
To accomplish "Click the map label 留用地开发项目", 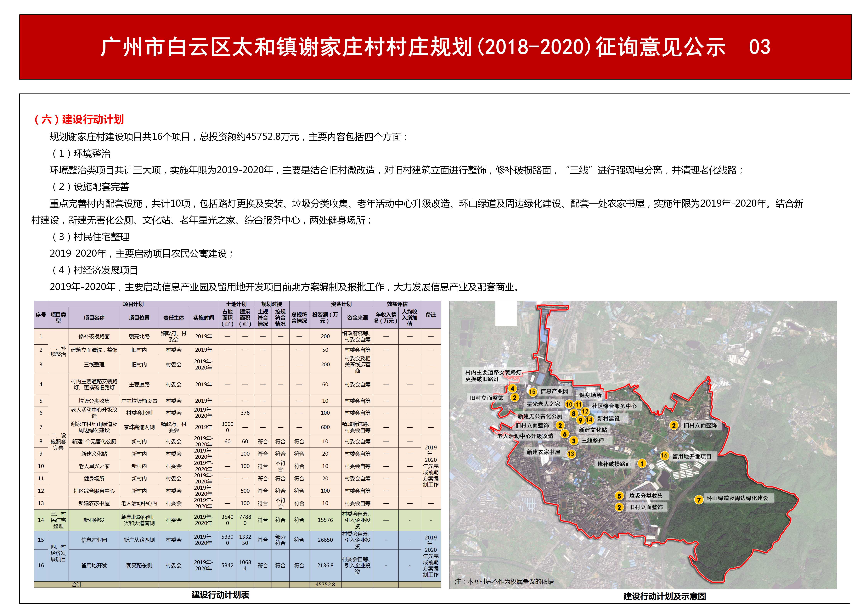I will (x=692, y=457).
